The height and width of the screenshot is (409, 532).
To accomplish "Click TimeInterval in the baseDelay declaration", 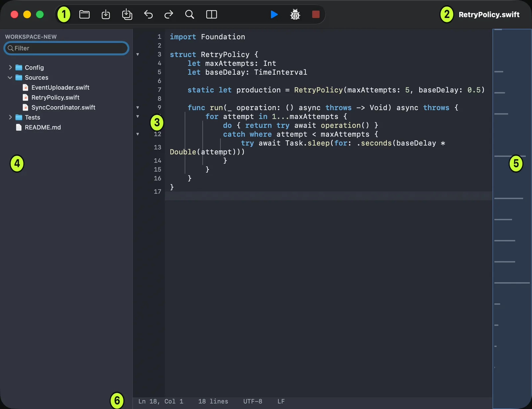I will point(281,72).
